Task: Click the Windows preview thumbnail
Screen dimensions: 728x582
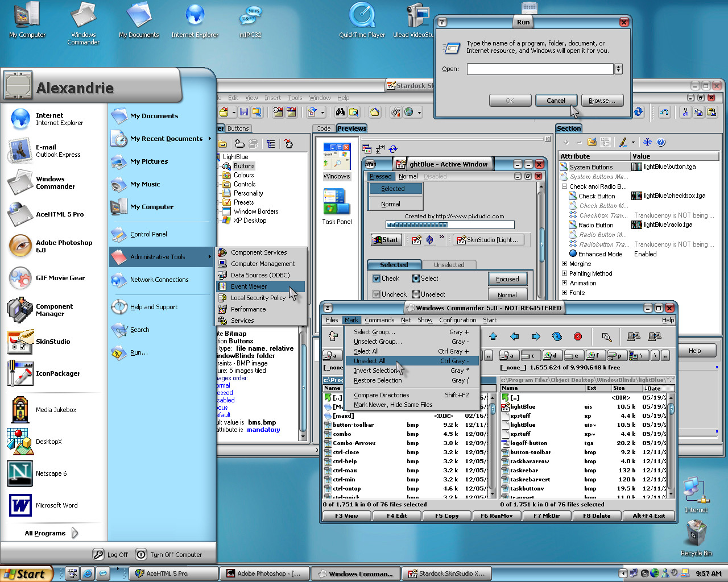Action: (337, 161)
